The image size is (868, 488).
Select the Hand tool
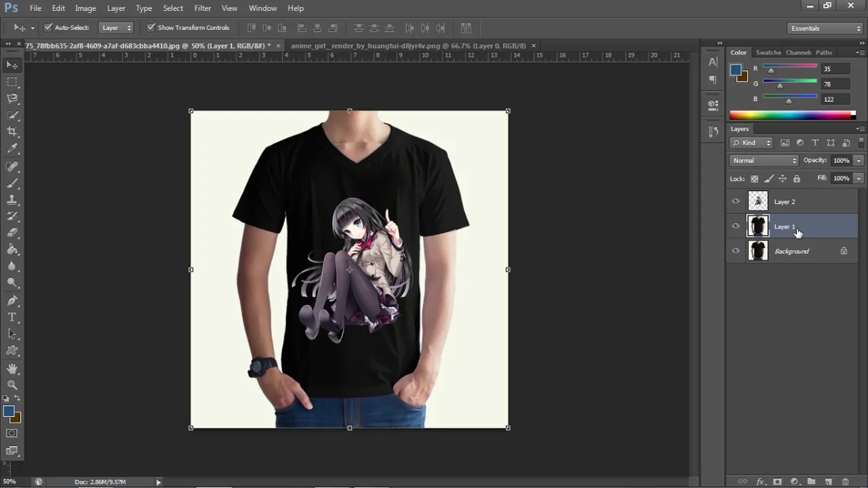coord(12,369)
